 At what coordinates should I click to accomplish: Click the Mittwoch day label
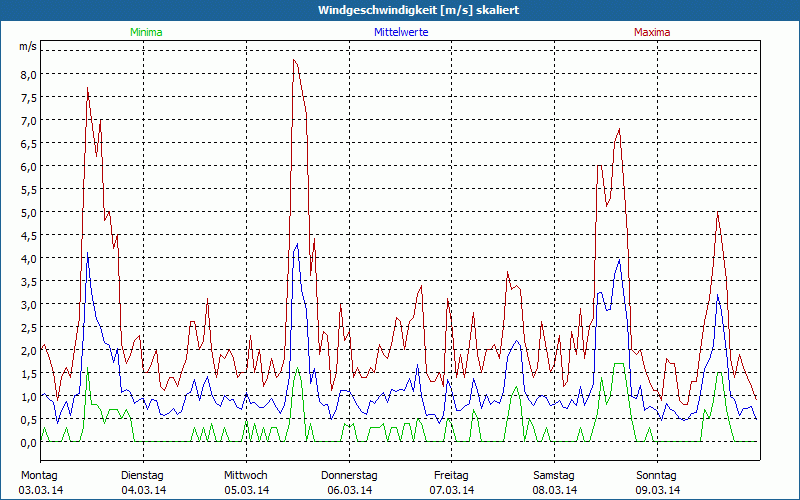point(245,475)
